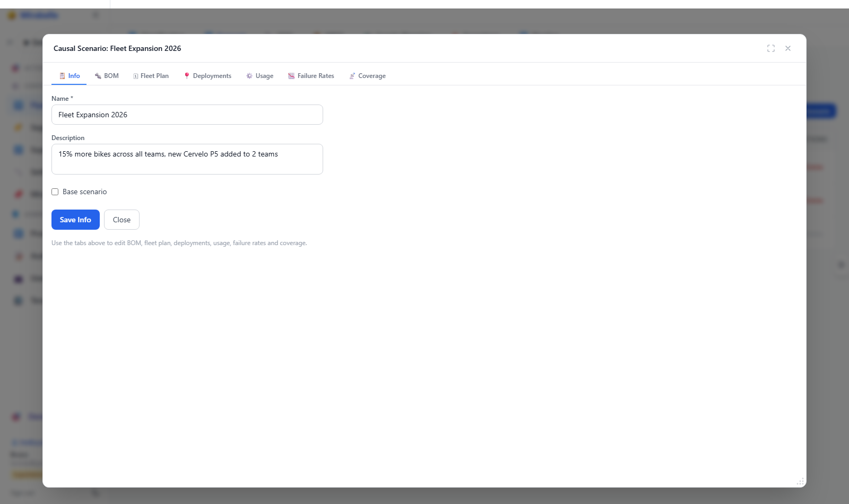Click the Fleet Plan tab icon
Image resolution: width=849 pixels, height=504 pixels.
pos(136,76)
